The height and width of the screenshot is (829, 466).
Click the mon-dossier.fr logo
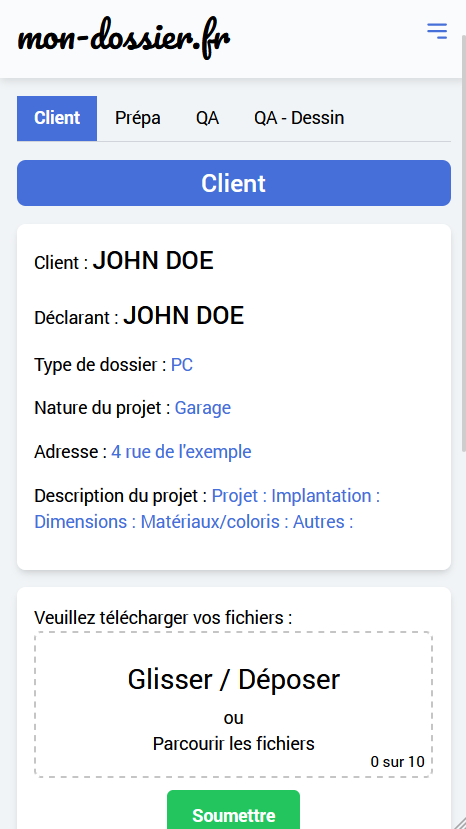[124, 39]
